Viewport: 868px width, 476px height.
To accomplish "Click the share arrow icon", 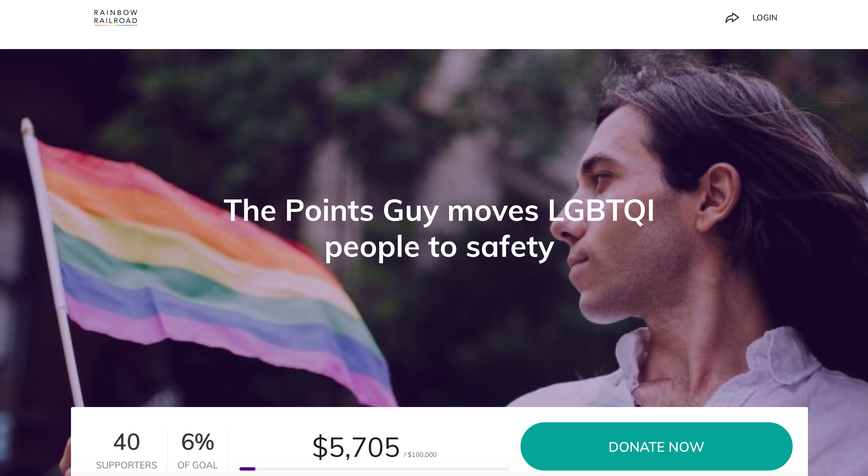I will pyautogui.click(x=732, y=17).
